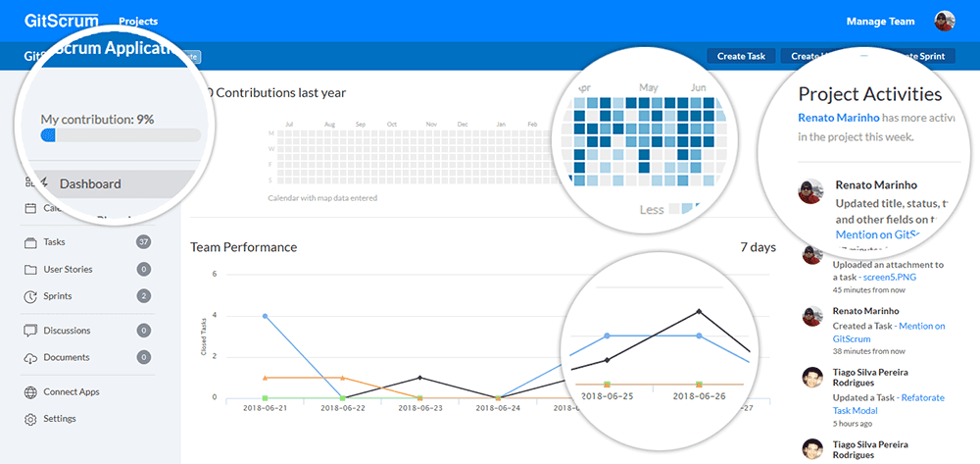The image size is (980, 464).
Task: Click the Tasks count badge showing 37
Action: 144,241
